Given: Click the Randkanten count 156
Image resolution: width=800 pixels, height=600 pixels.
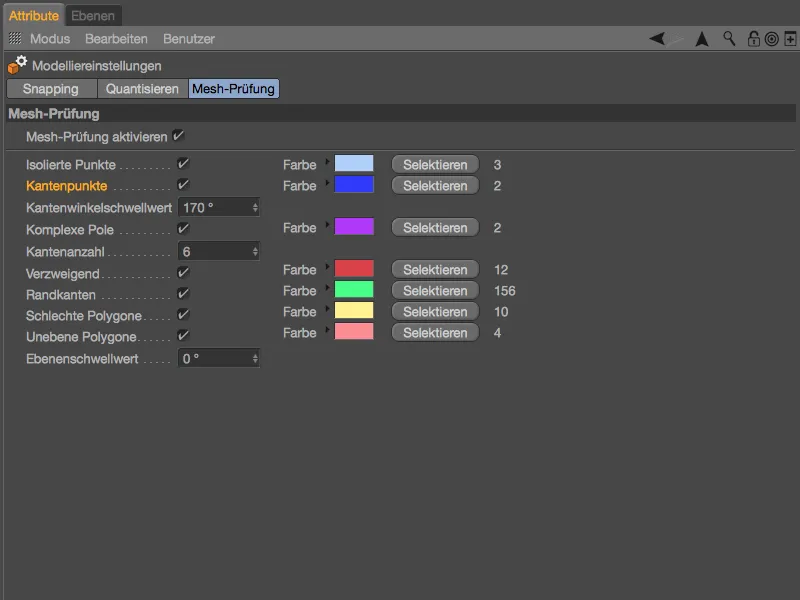Looking at the screenshot, I should [x=505, y=291].
